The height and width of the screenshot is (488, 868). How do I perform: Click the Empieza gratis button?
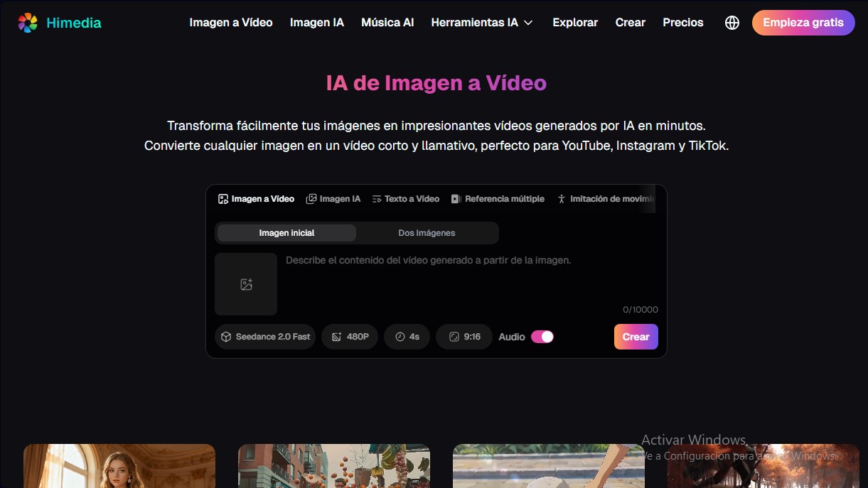(803, 23)
